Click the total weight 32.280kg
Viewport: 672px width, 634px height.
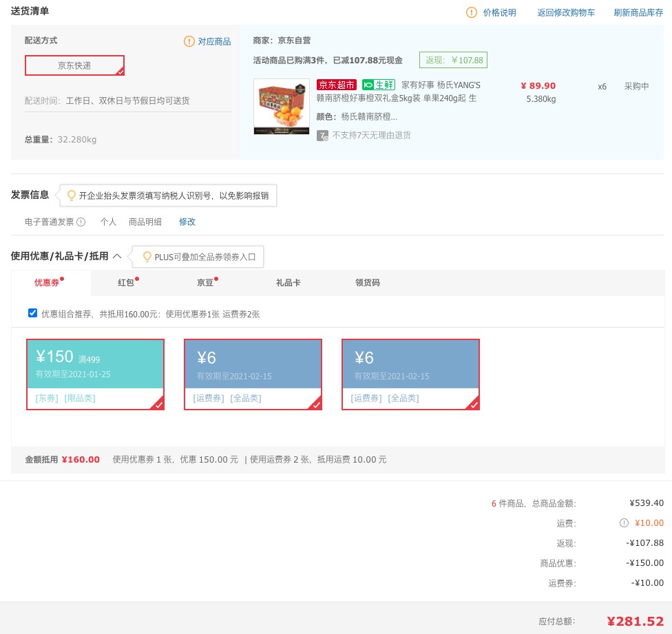[x=77, y=140]
